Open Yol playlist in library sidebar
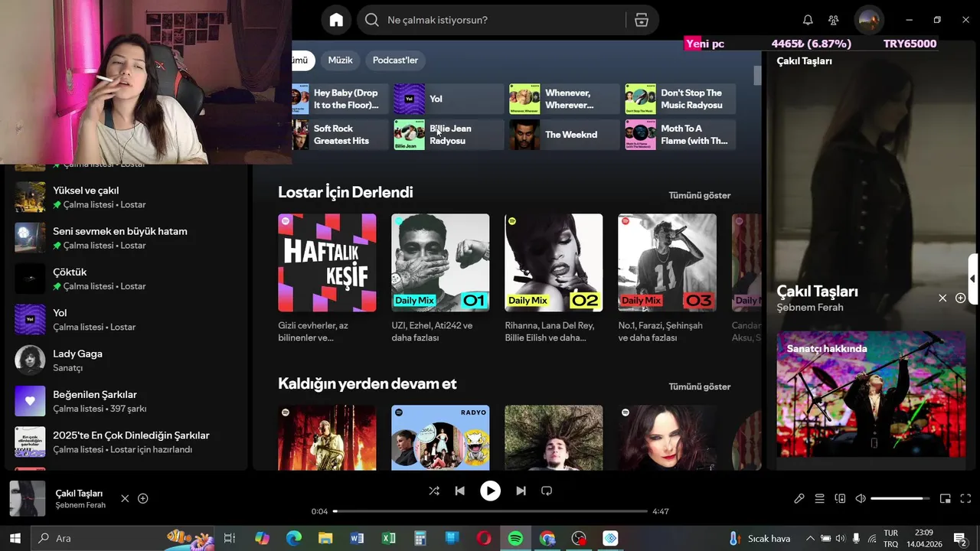This screenshot has width=980, height=551. tap(126, 319)
